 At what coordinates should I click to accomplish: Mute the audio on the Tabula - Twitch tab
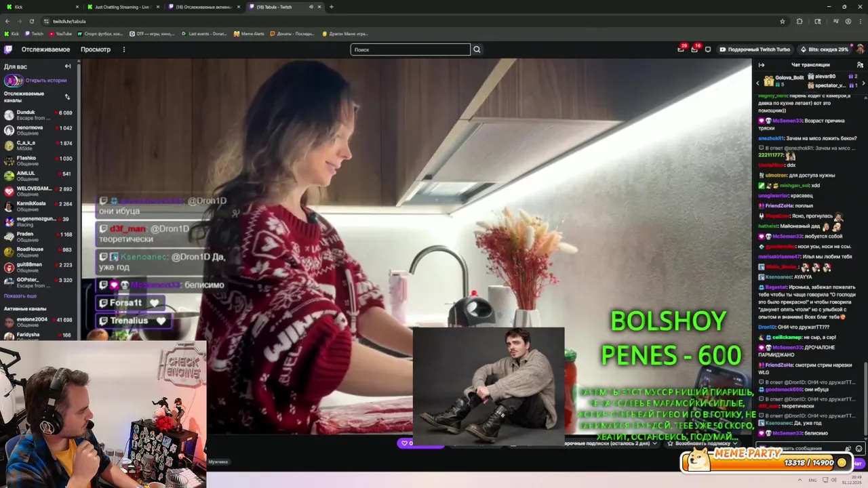point(311,7)
